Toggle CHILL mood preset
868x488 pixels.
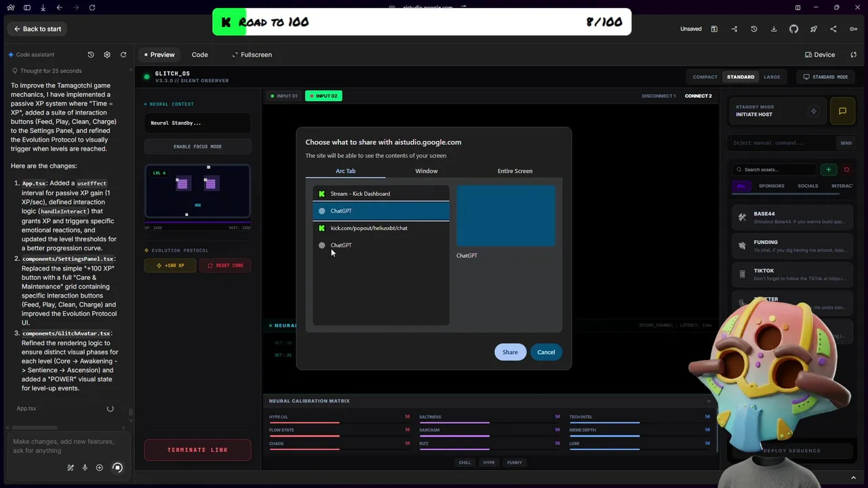[465, 462]
